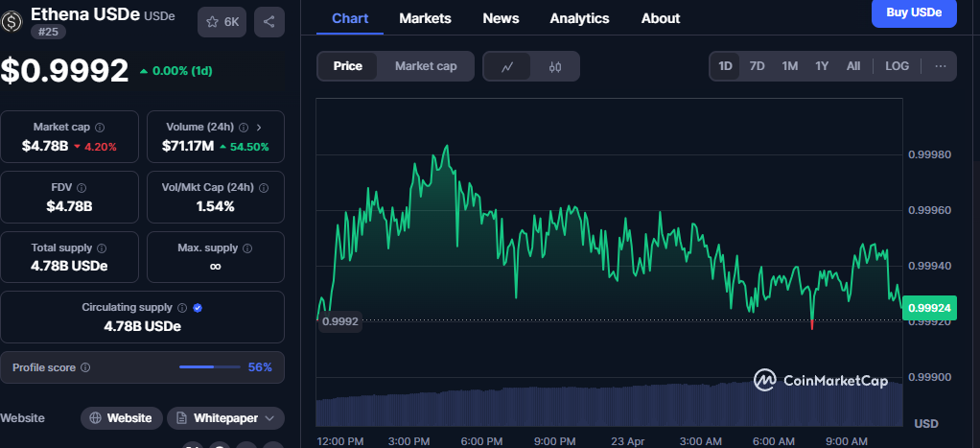Click the 4.78B USDe circulating supply value
The height and width of the screenshot is (448, 980).
(143, 326)
